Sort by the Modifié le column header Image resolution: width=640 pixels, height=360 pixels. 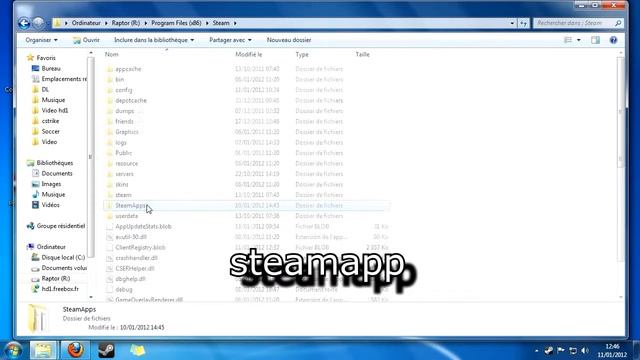249,54
